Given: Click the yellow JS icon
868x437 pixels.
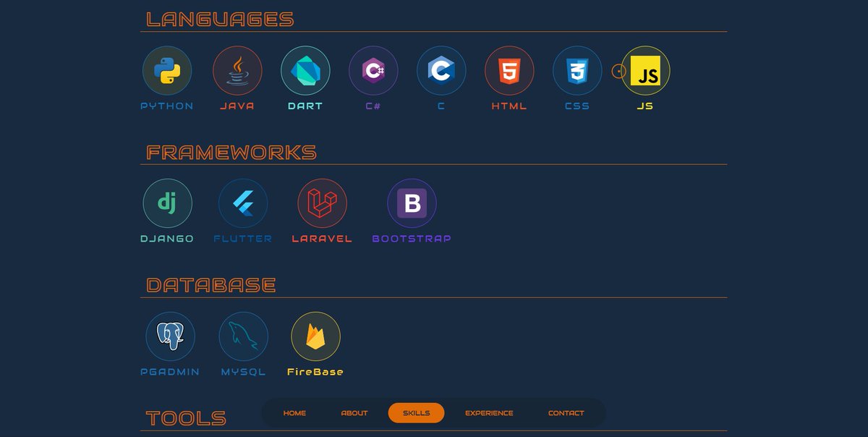Looking at the screenshot, I should click(x=645, y=71).
